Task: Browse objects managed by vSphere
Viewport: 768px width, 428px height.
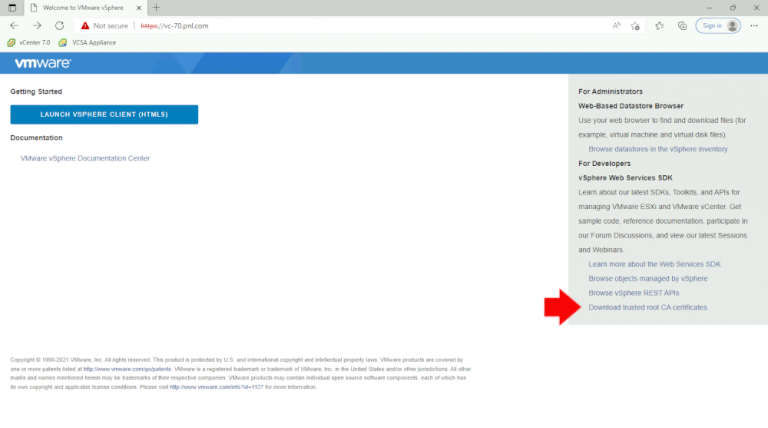Action: pos(648,278)
